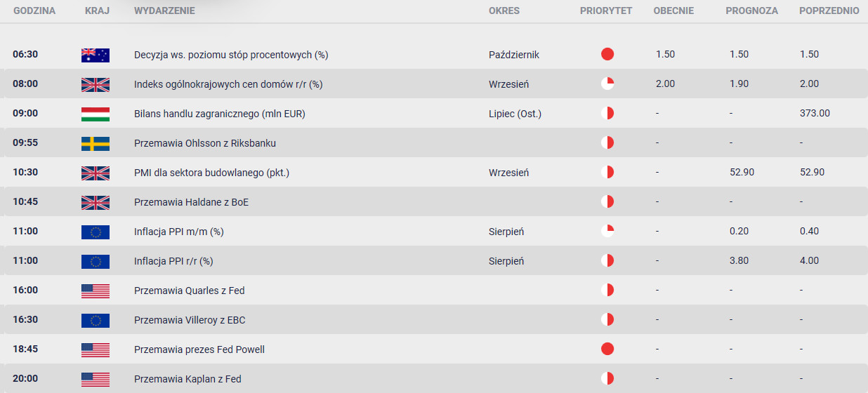Select the Przemawia Villeroy z EBC row
Image resolution: width=868 pixels, height=393 pixels.
point(434,320)
